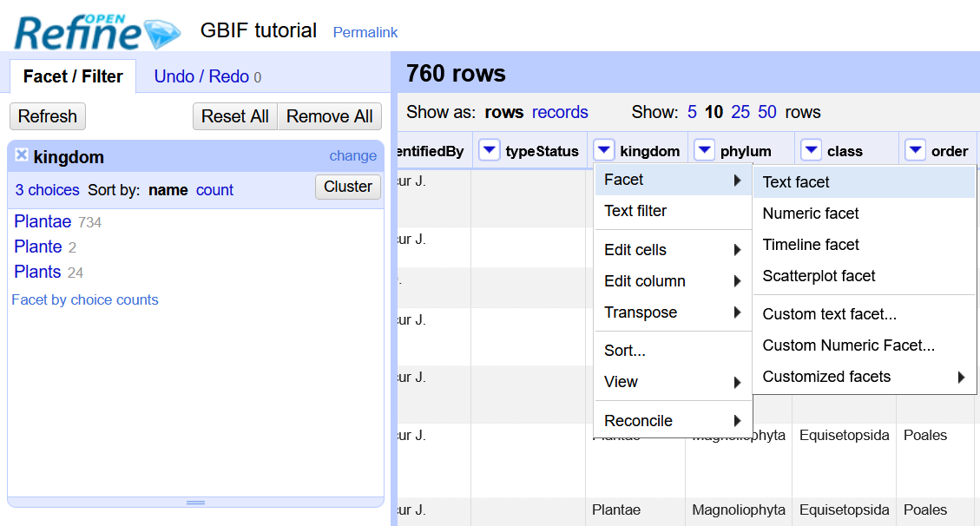The width and height of the screenshot is (980, 526).
Task: Click the phylum column header
Action: [x=746, y=151]
